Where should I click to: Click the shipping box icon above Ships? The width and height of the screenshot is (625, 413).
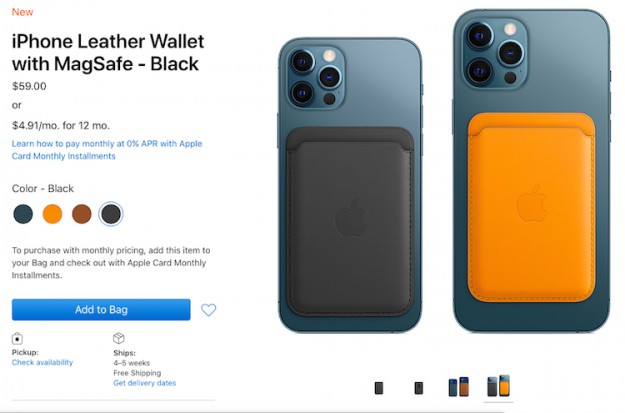119,338
